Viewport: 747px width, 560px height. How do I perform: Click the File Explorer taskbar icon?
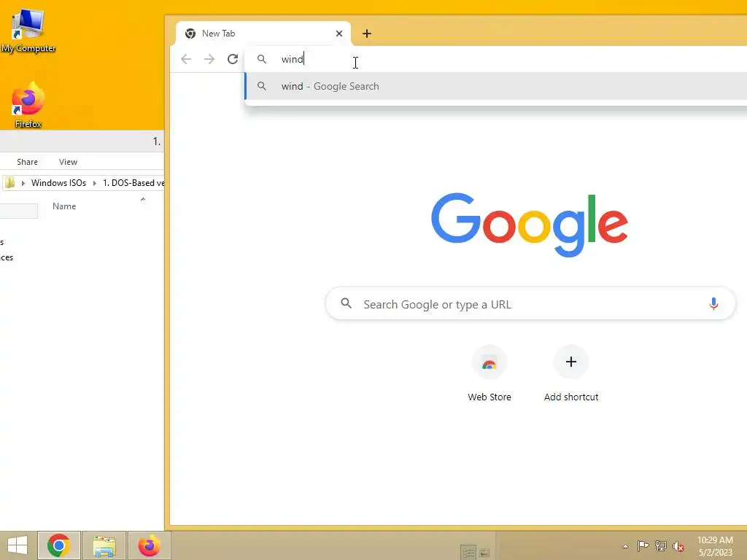tap(104, 545)
